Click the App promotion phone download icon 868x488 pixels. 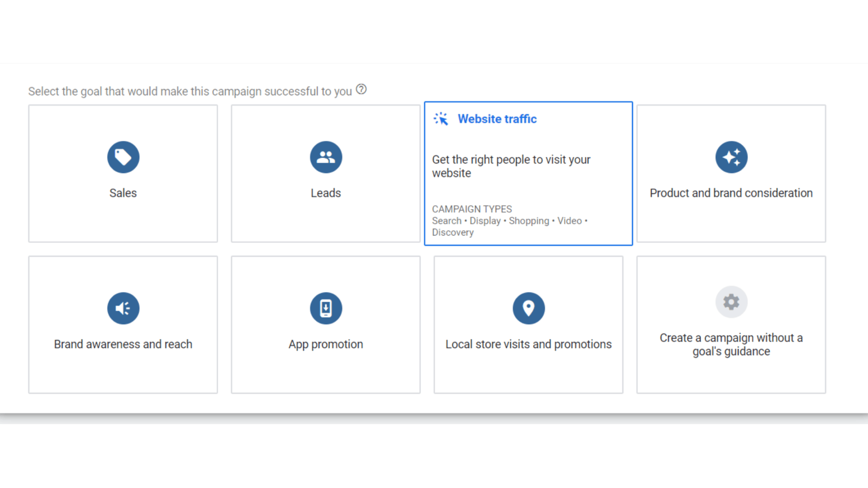(325, 308)
